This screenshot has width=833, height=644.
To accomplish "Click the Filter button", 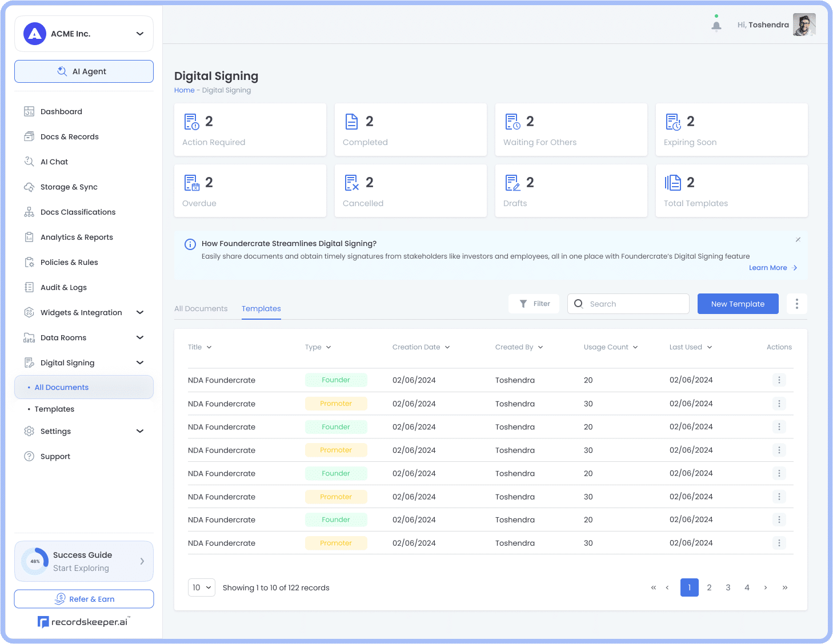I will 534,304.
